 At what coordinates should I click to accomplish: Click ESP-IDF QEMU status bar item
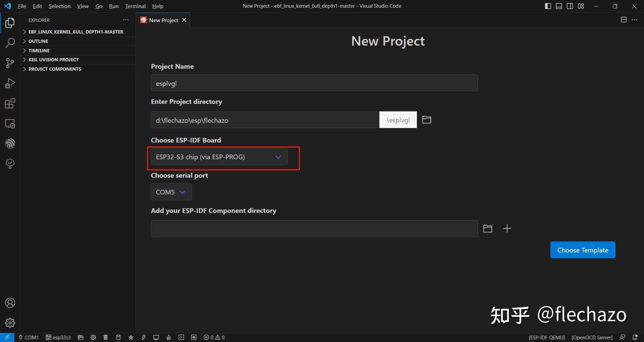pyautogui.click(x=547, y=337)
